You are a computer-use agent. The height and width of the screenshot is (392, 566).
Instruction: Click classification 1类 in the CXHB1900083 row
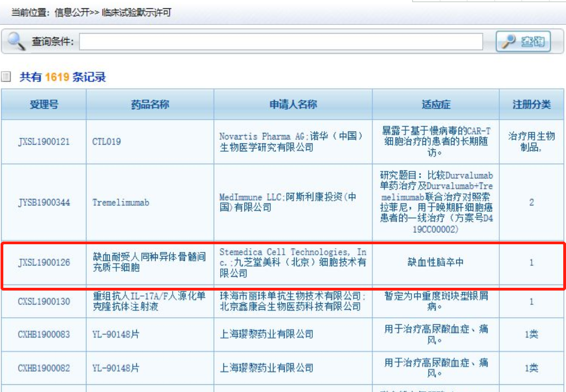(x=531, y=334)
